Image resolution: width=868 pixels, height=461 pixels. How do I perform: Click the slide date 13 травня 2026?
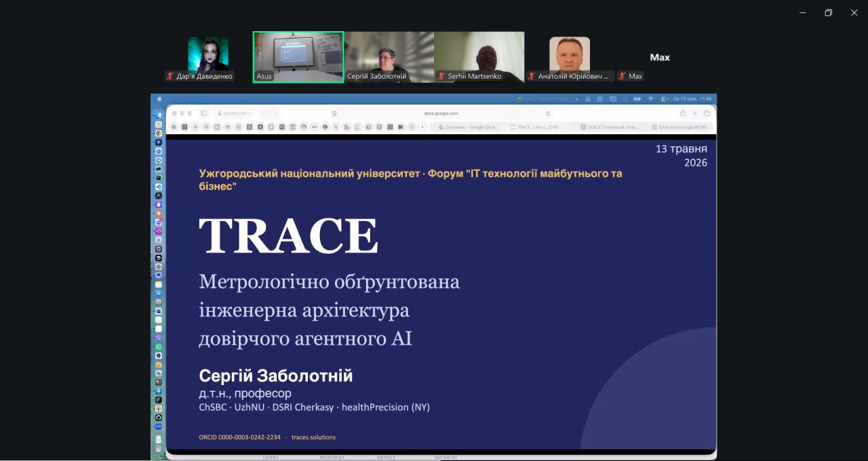[x=682, y=155]
